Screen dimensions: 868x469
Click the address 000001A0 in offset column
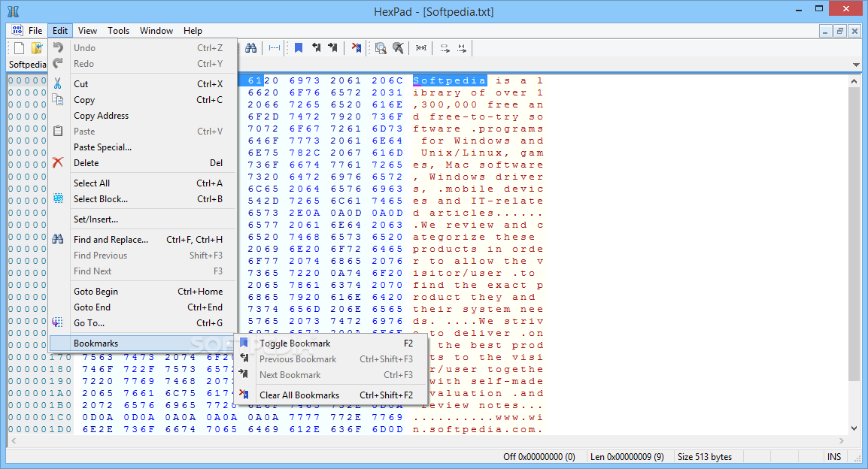[x=41, y=393]
